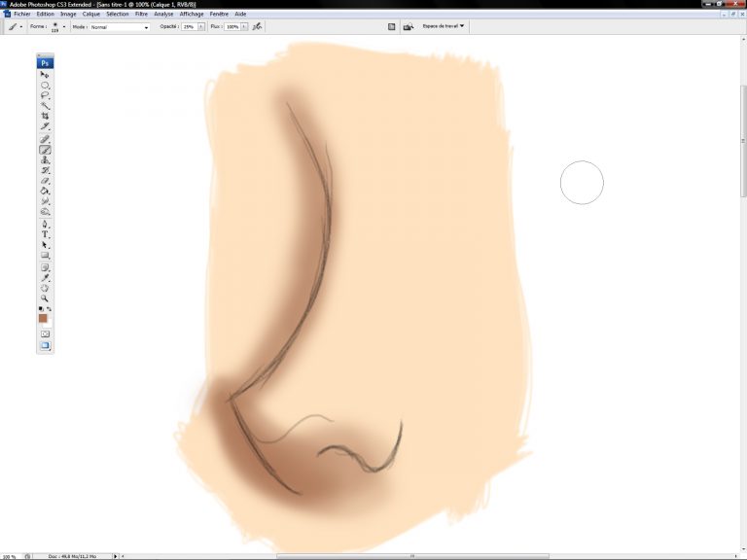Open the blend Mode dropdown

coord(120,27)
